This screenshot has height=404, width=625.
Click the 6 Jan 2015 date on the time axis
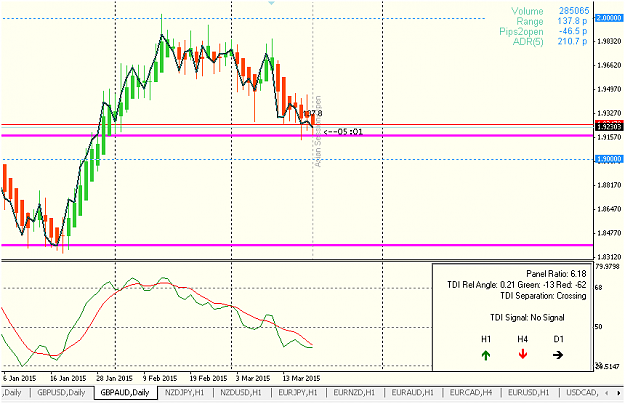pos(20,378)
